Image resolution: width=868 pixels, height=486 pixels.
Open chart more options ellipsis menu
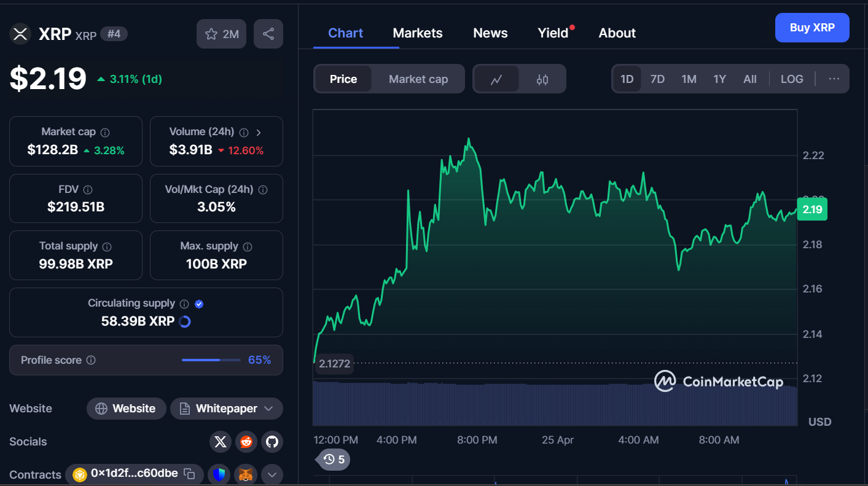pos(834,79)
